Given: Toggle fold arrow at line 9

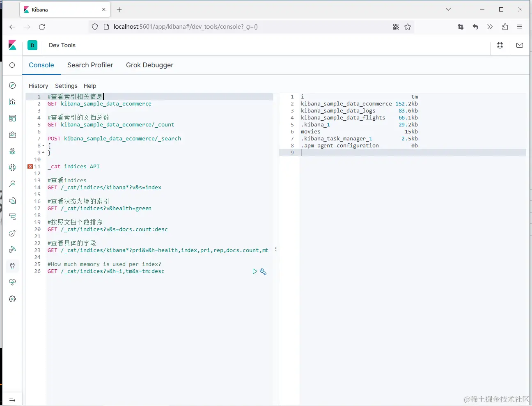Looking at the screenshot, I should tap(43, 153).
